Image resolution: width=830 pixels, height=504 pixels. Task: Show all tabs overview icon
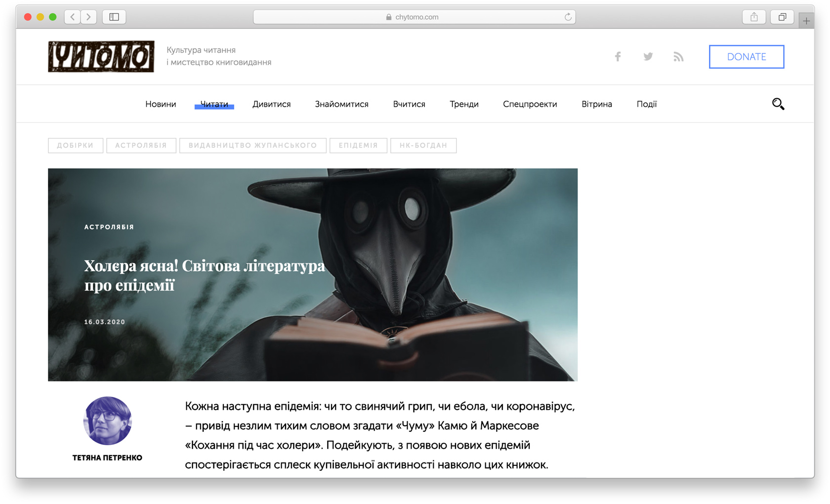point(782,17)
